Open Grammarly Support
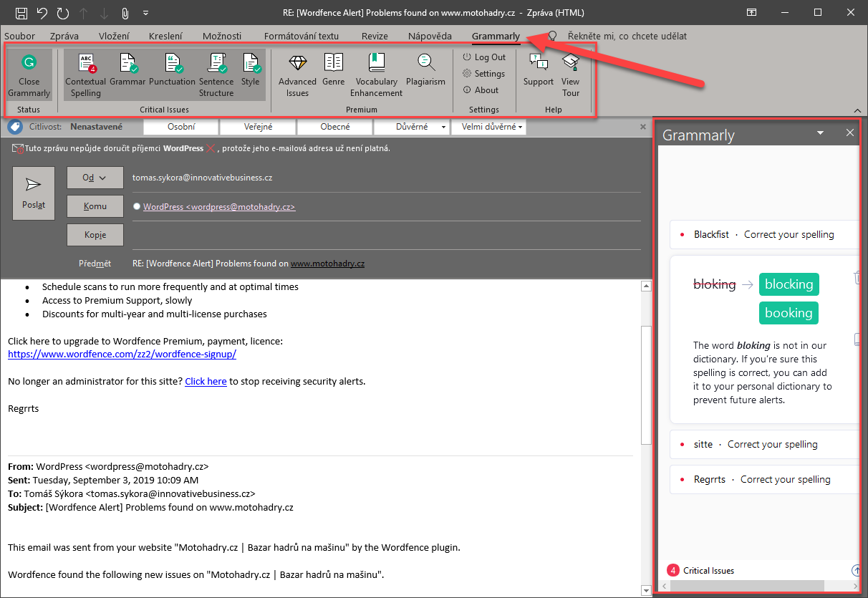The image size is (868, 598). pyautogui.click(x=539, y=72)
